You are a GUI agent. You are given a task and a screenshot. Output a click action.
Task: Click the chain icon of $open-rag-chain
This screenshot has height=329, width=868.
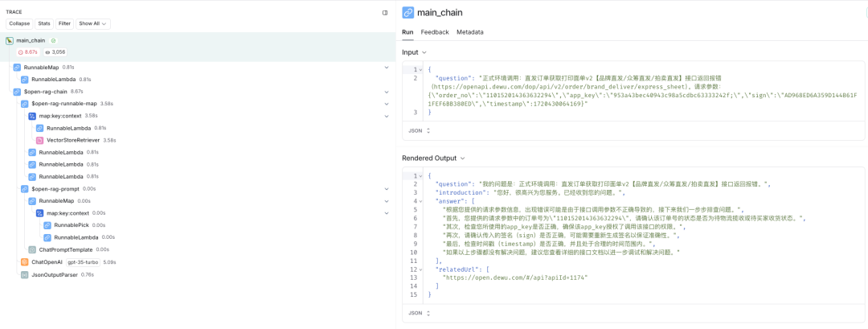(17, 92)
